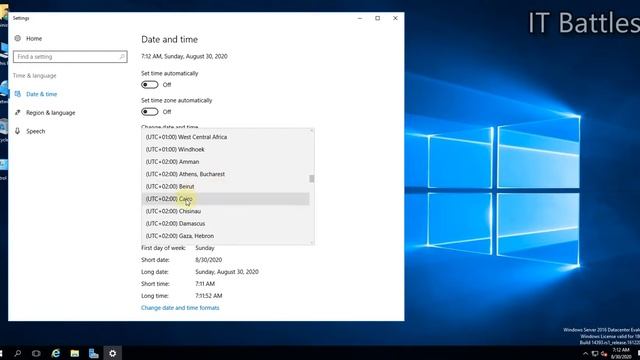Maximize the Settings window

pyautogui.click(x=378, y=18)
